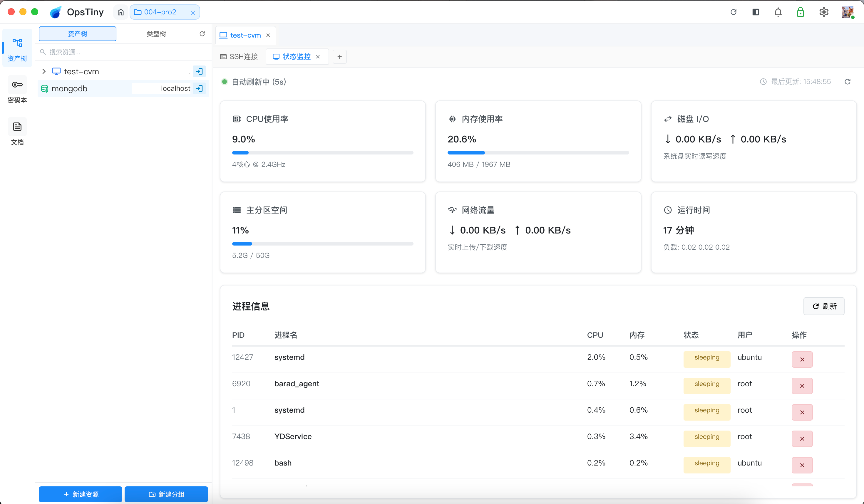The width and height of the screenshot is (864, 504).
Task: Open the settings gear
Action: pyautogui.click(x=824, y=12)
